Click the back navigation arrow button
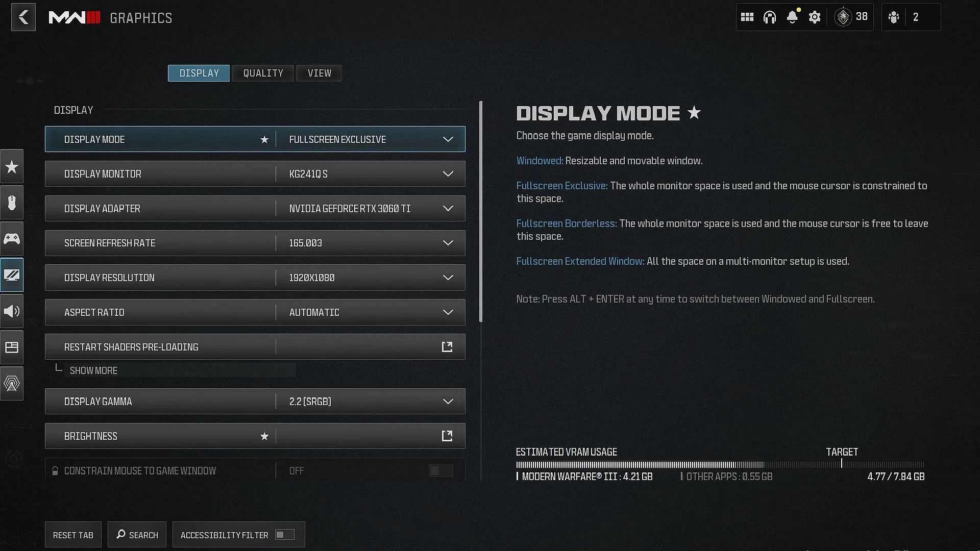 pos(23,17)
